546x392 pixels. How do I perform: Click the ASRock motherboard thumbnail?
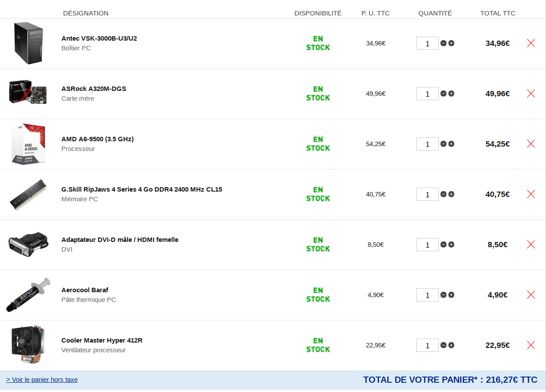(28, 92)
